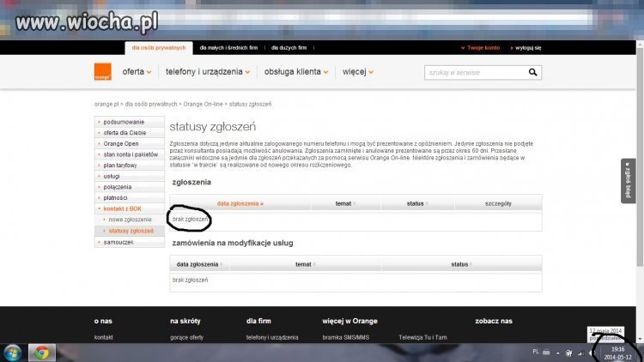644x362 pixels.
Task: Click the search magnifier icon
Action: (532, 73)
